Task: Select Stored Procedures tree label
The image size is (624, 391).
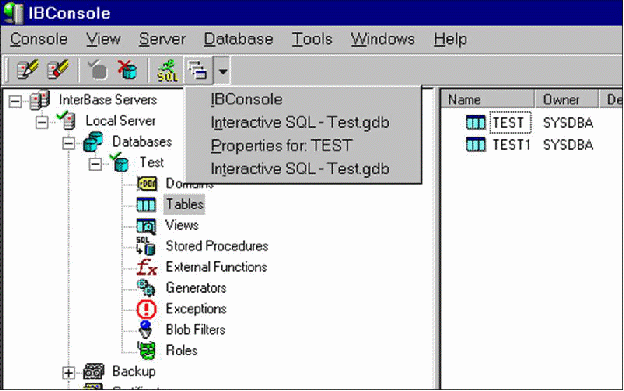Action: (x=217, y=246)
